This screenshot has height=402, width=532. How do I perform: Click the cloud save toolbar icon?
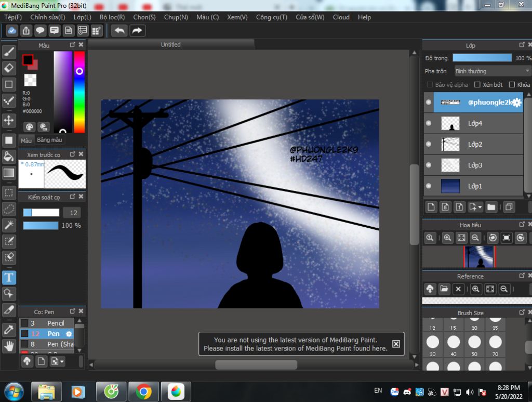click(11, 31)
